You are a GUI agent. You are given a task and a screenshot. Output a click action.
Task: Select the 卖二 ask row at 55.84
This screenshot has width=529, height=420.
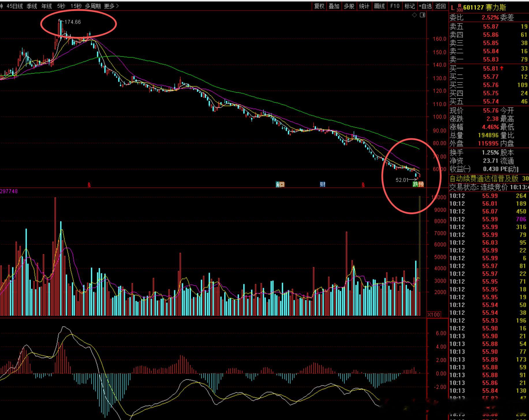click(489, 51)
